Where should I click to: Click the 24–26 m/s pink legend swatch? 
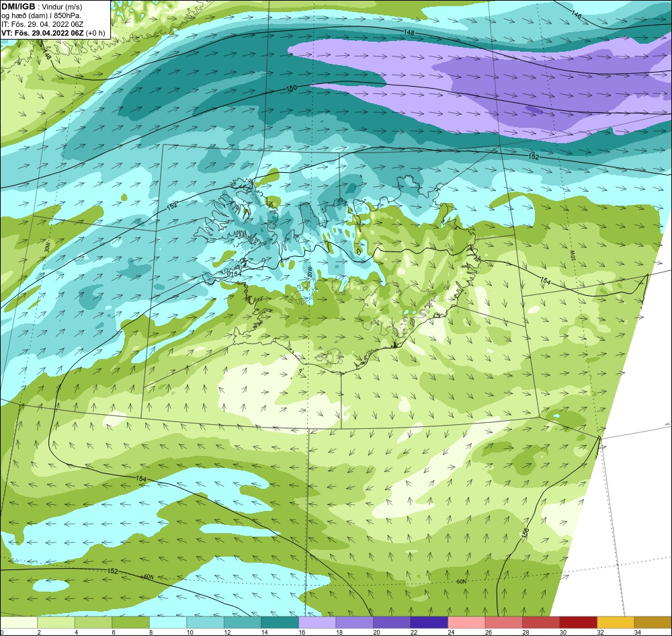point(466,622)
